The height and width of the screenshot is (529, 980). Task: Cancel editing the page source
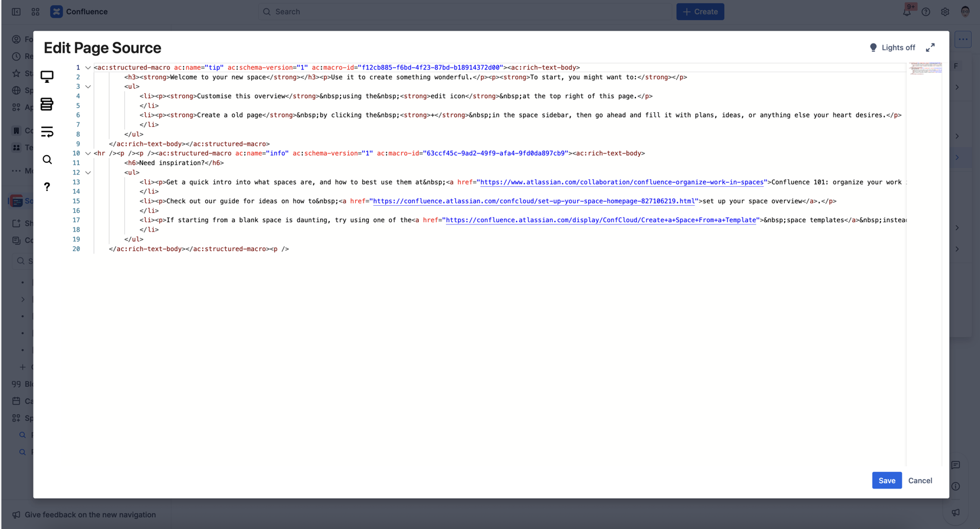(920, 480)
